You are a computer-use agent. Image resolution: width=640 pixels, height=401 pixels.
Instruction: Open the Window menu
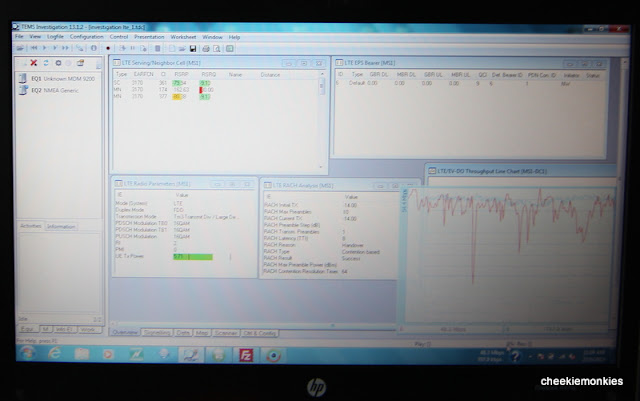[x=212, y=37]
